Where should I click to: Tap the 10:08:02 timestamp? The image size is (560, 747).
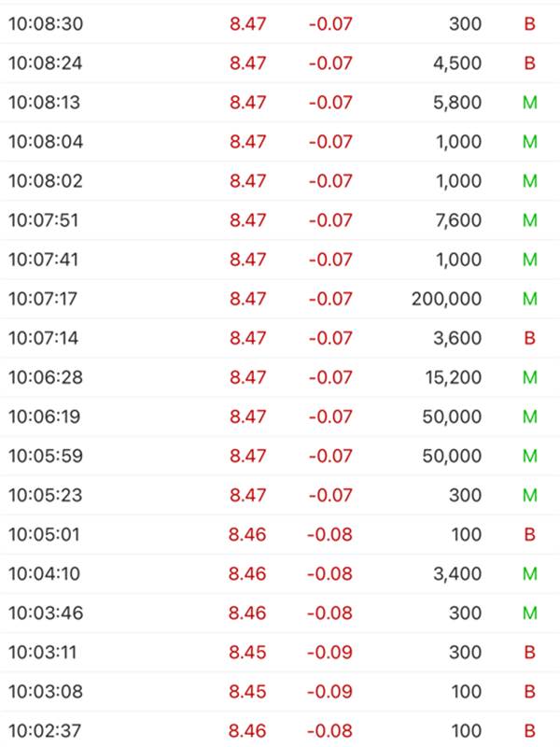pyautogui.click(x=45, y=181)
